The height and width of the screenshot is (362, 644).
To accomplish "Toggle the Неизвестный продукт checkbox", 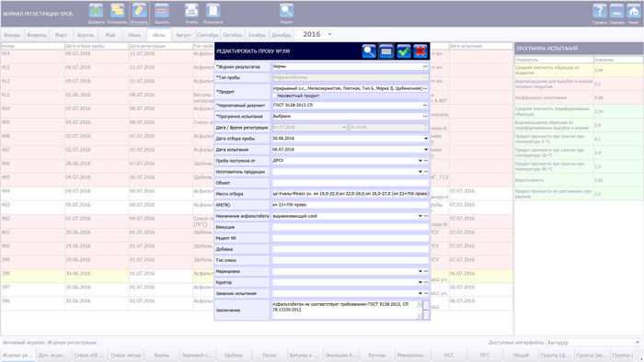I will tap(275, 96).
